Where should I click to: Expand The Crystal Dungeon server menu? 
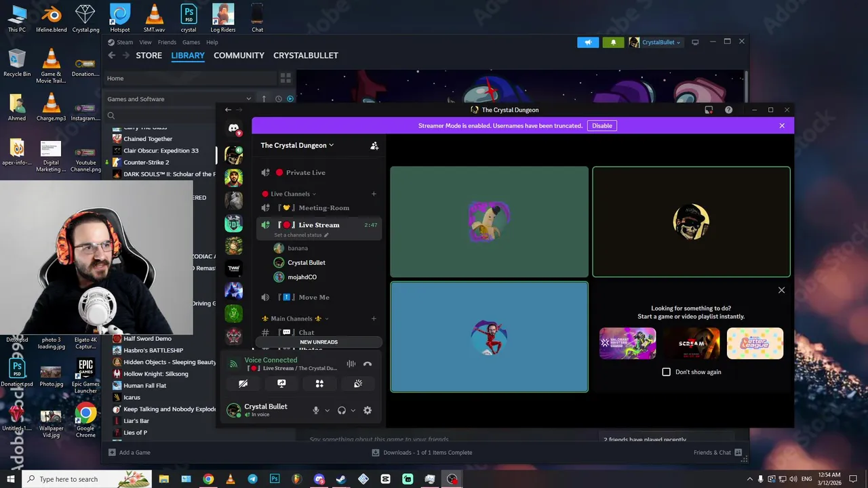[297, 145]
